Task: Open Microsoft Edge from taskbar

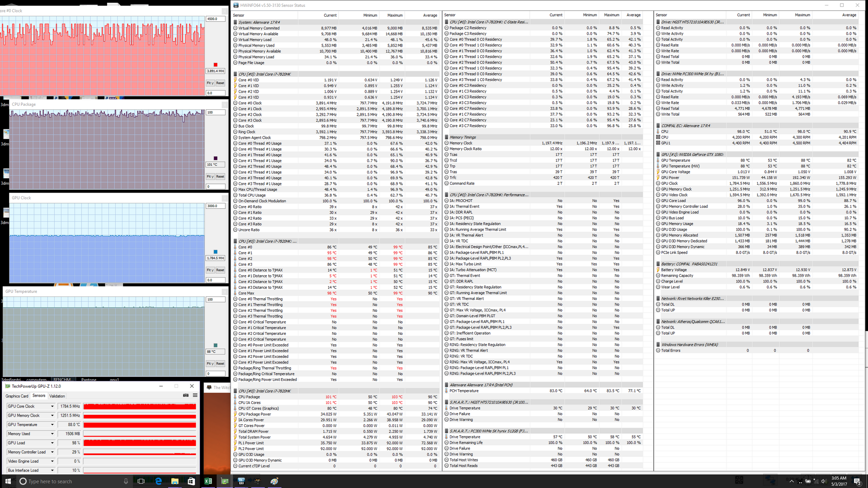Action: pos(158,481)
